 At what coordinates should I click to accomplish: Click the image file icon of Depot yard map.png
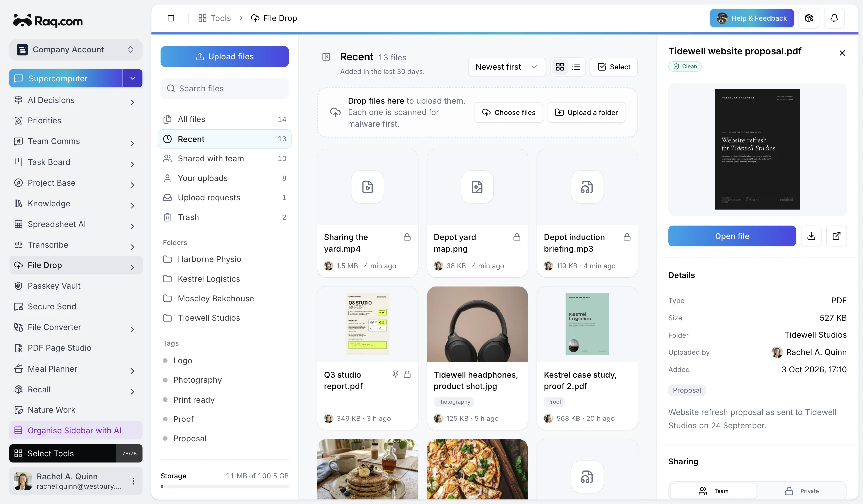pyautogui.click(x=477, y=187)
